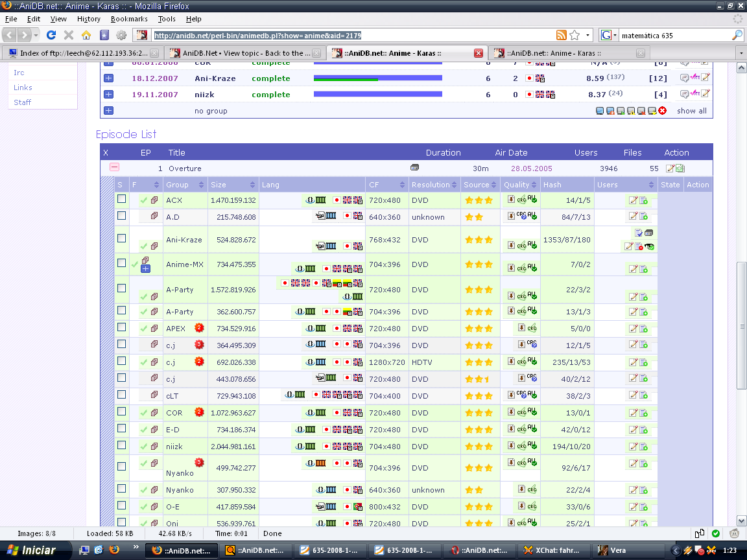Expand the Anime-MX file entry plus button
The width and height of the screenshot is (747, 560).
145,268
